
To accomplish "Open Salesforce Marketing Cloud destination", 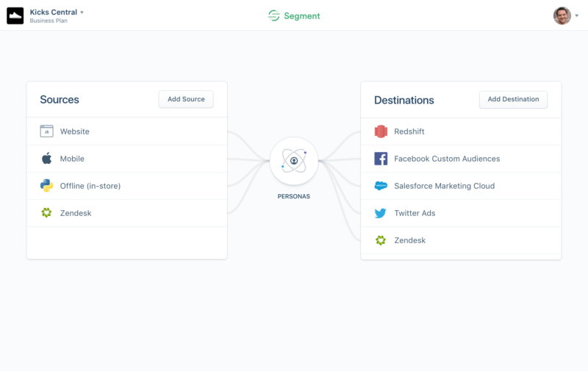I will (461, 186).
